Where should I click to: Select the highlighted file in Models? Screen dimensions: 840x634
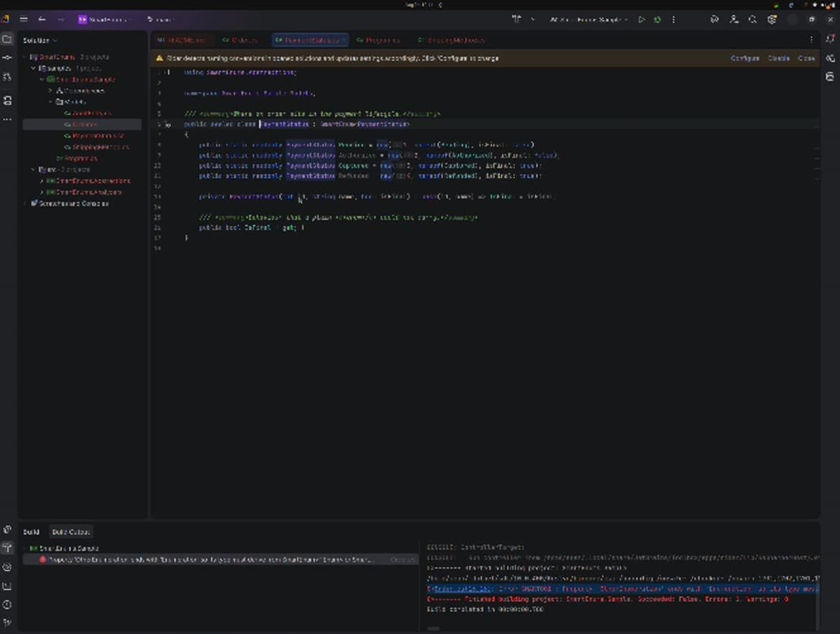(82, 124)
